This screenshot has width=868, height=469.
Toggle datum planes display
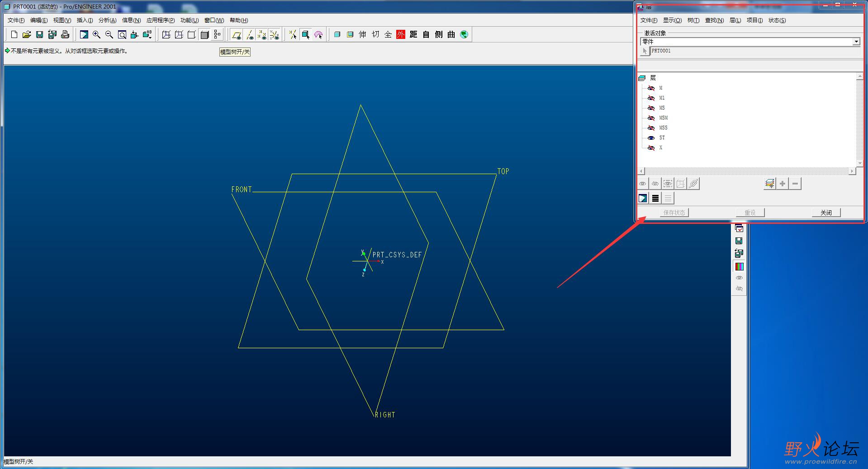click(236, 34)
